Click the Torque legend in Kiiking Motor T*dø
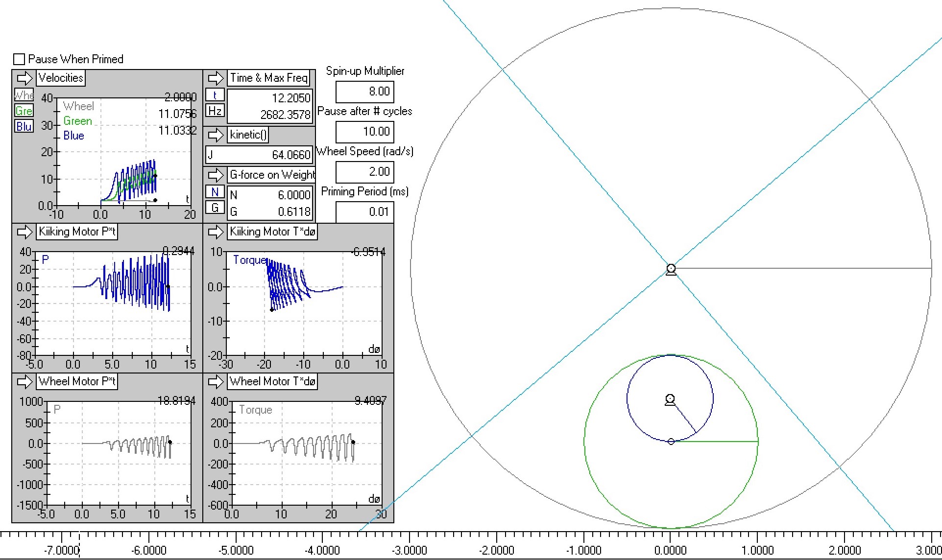 tap(250, 260)
